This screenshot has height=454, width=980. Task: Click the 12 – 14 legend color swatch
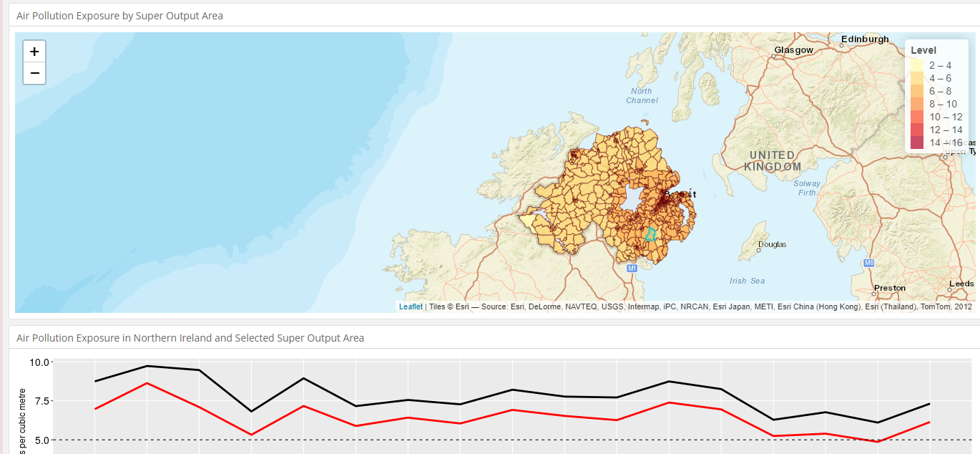click(917, 130)
